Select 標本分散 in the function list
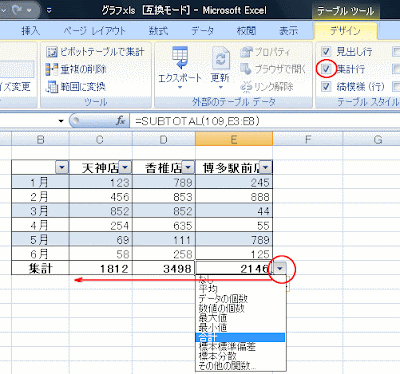This screenshot has width=400, height=374. click(x=240, y=356)
